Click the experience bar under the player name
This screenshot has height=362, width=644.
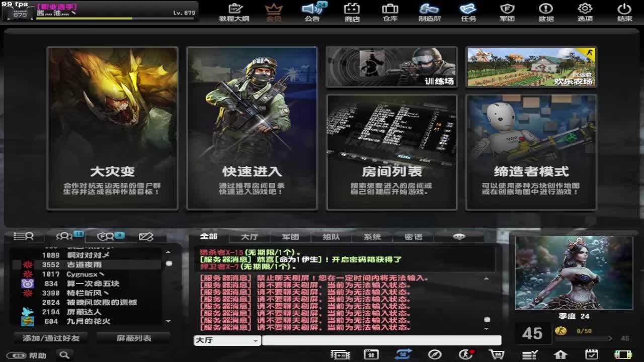click(x=116, y=19)
